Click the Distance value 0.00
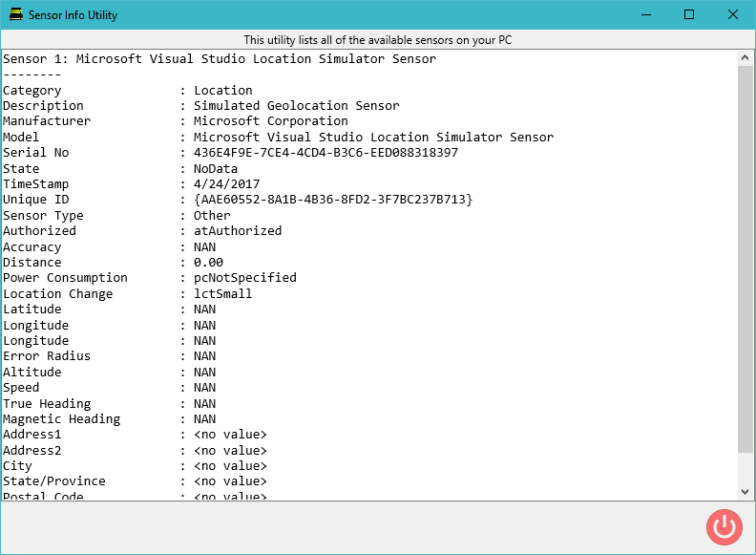This screenshot has height=555, width=756. click(x=208, y=262)
